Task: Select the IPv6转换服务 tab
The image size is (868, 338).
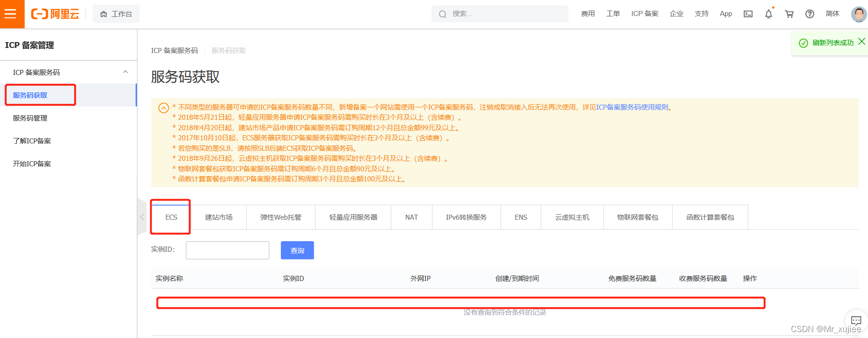Action: (x=466, y=217)
